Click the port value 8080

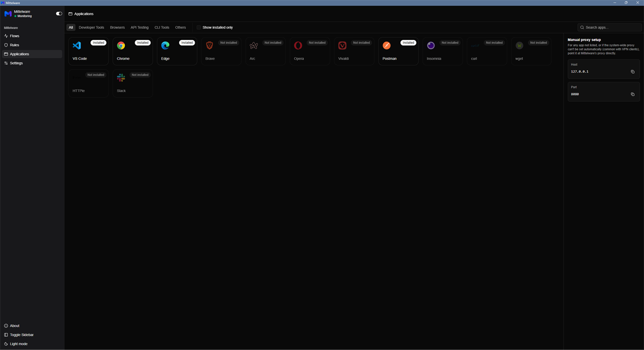575,94
